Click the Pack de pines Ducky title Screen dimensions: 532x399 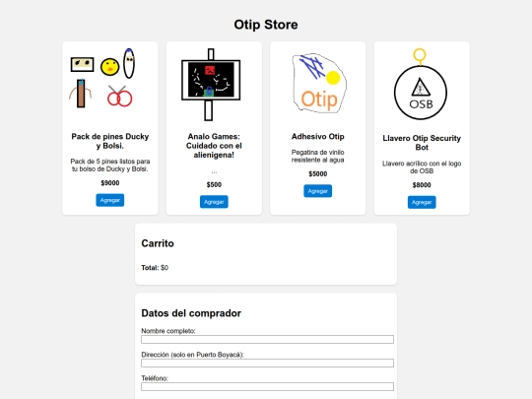click(110, 141)
